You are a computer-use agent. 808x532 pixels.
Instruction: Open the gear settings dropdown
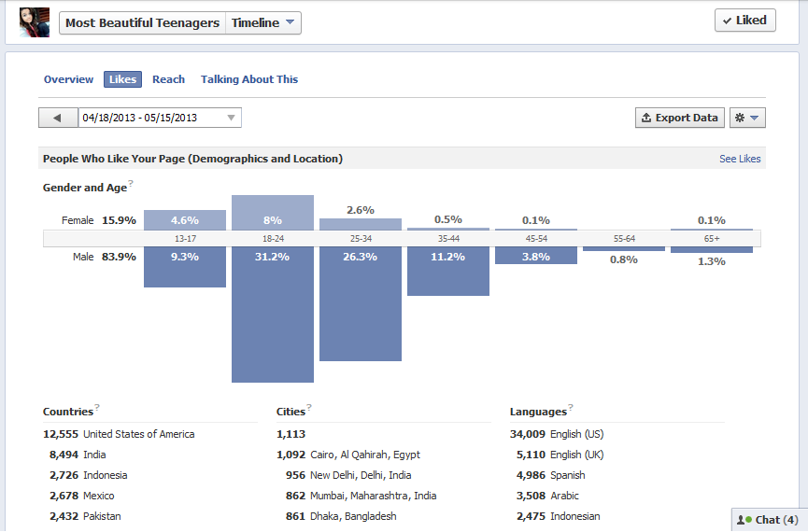click(x=747, y=118)
